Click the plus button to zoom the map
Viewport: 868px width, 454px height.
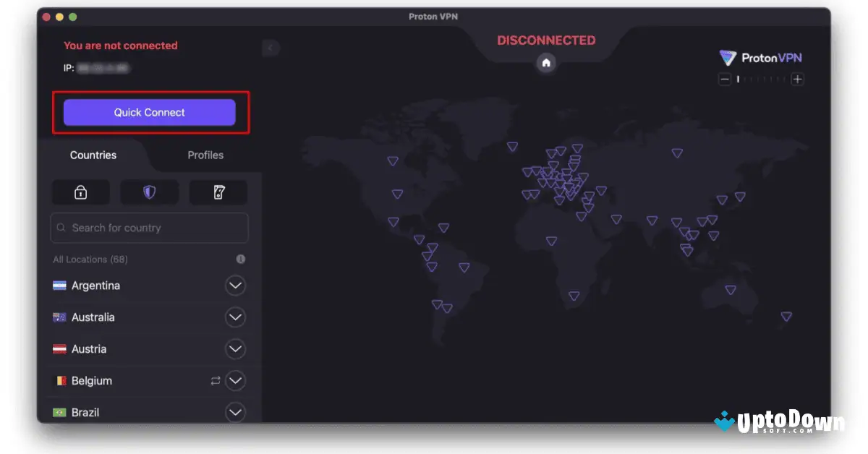[x=796, y=79]
